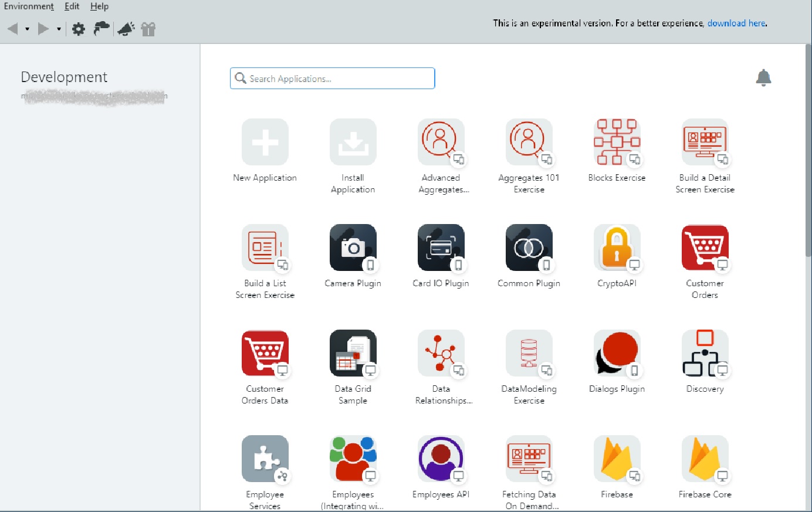Image resolution: width=812 pixels, height=512 pixels.
Task: Open the Blocks Exercise application
Action: point(617,142)
